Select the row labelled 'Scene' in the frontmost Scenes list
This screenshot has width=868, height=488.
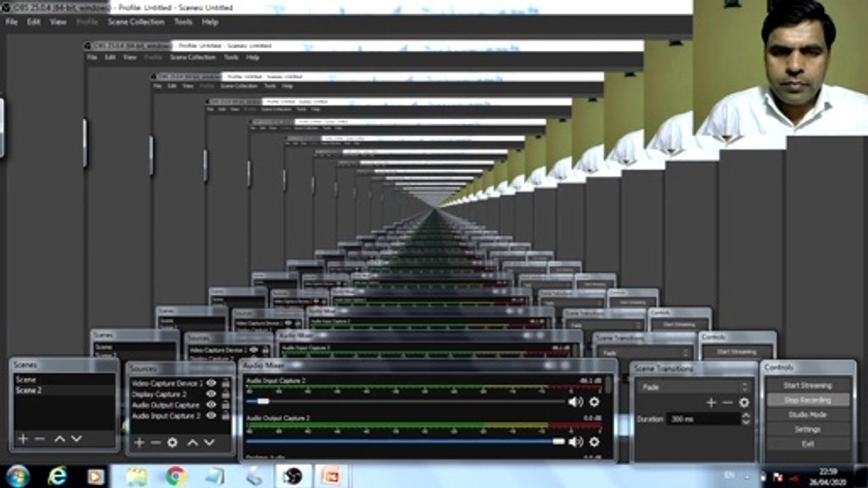65,380
